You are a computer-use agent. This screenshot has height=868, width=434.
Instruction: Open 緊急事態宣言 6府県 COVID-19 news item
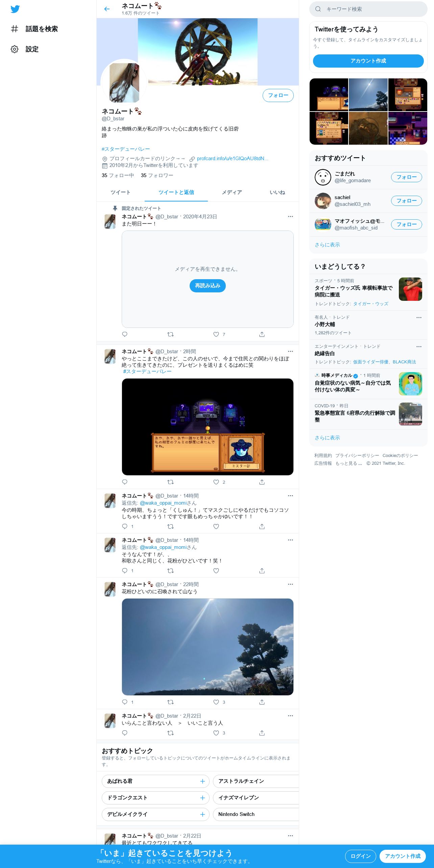(x=368, y=414)
